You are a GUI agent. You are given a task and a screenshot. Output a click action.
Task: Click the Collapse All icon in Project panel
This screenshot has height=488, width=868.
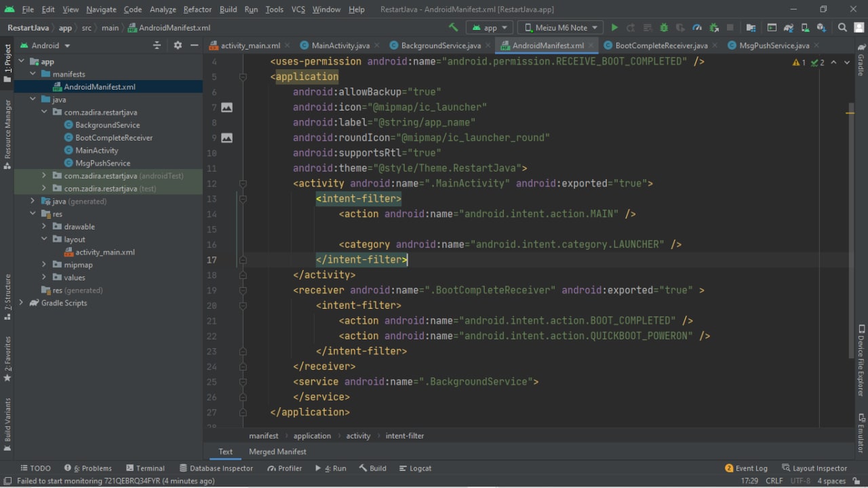[157, 45]
